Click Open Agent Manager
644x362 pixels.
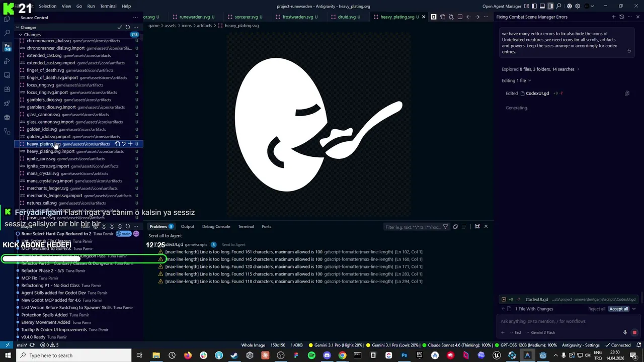(x=502, y=6)
